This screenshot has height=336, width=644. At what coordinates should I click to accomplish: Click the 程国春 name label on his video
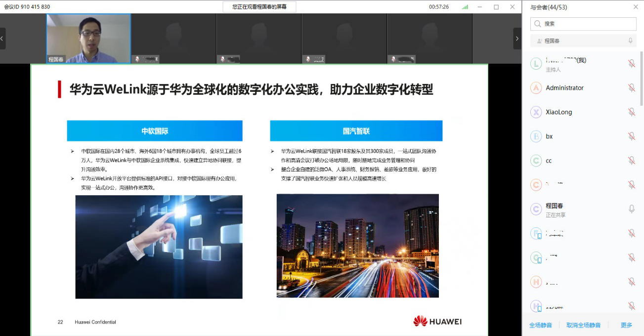[56, 59]
